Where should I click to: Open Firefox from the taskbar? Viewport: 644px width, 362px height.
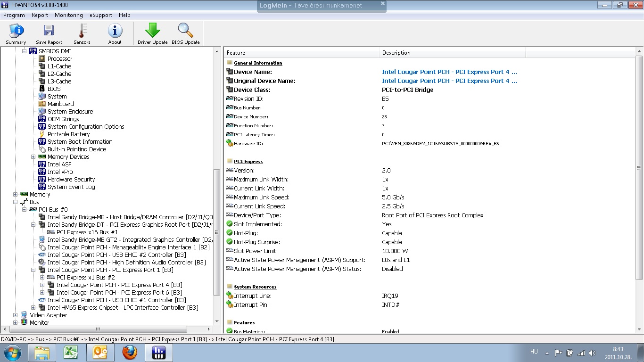click(129, 353)
